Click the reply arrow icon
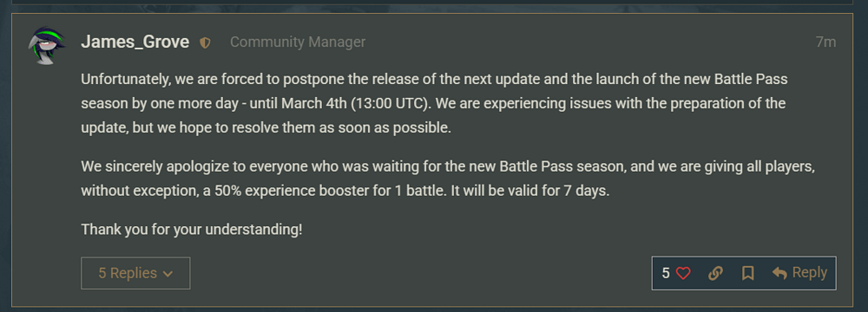The image size is (868, 312). (779, 273)
